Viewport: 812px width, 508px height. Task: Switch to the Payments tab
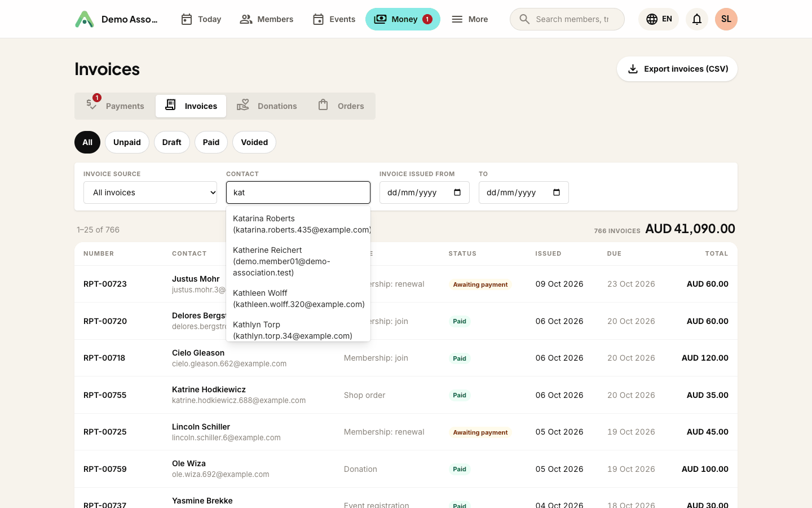(115, 106)
